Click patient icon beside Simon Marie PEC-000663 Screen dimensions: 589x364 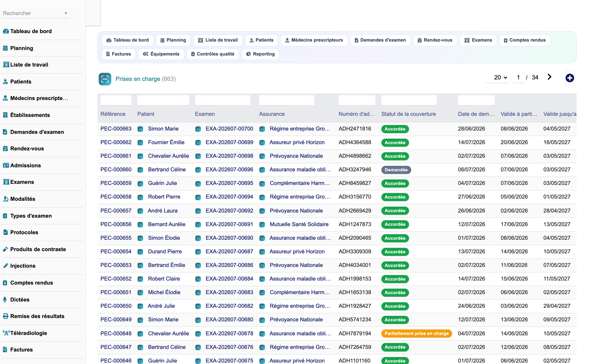[140, 129]
